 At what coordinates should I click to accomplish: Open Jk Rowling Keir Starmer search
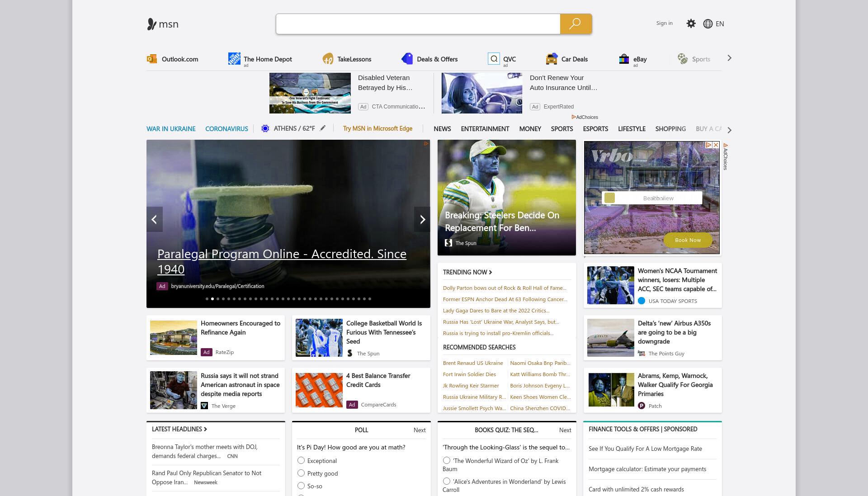pos(471,386)
